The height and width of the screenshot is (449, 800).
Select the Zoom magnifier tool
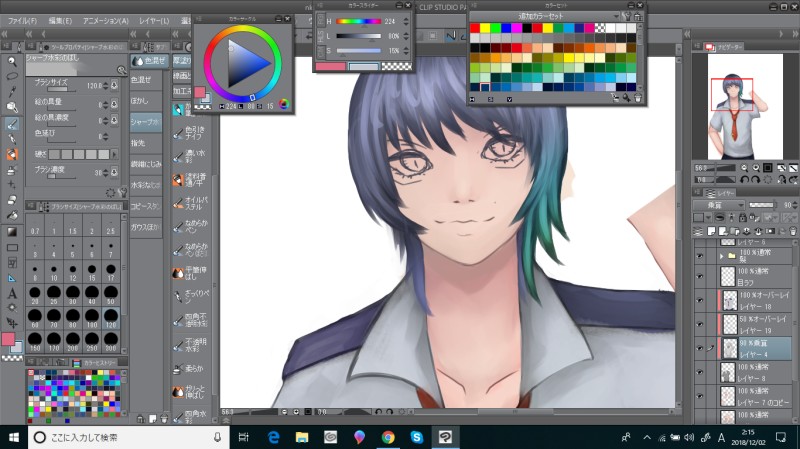[x=12, y=62]
